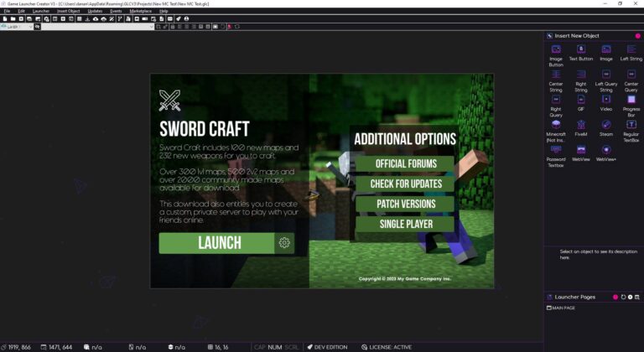Image resolution: width=644 pixels, height=352 pixels.
Task: Open the Insert Object menu
Action: (69, 11)
